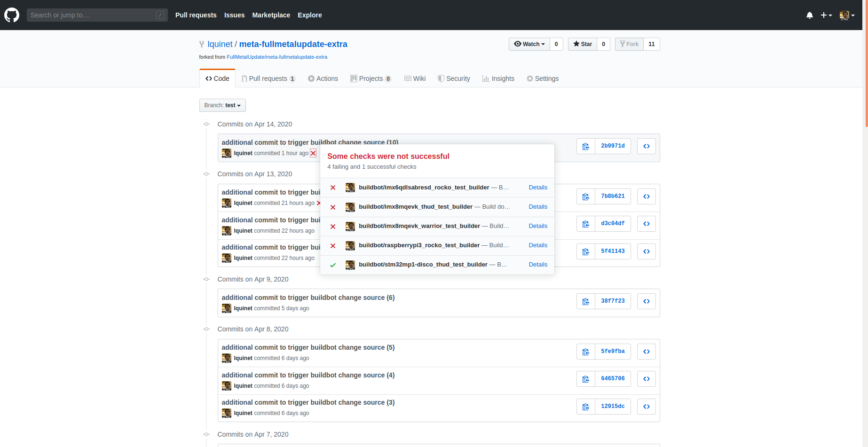
Task: Copy full SHA for commit d3c04df
Action: tap(586, 224)
